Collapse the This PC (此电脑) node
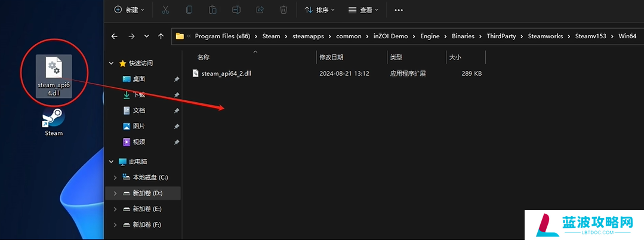The height and width of the screenshot is (240, 644). tap(111, 162)
